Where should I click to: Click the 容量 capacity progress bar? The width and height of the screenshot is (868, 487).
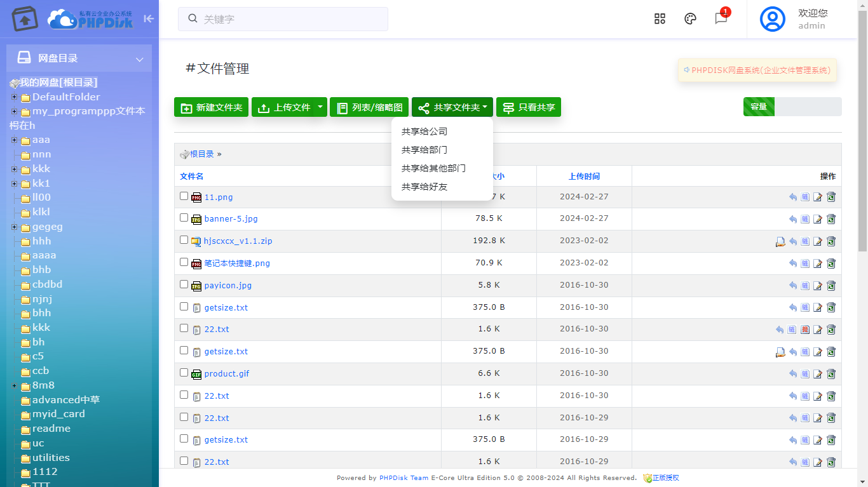792,107
